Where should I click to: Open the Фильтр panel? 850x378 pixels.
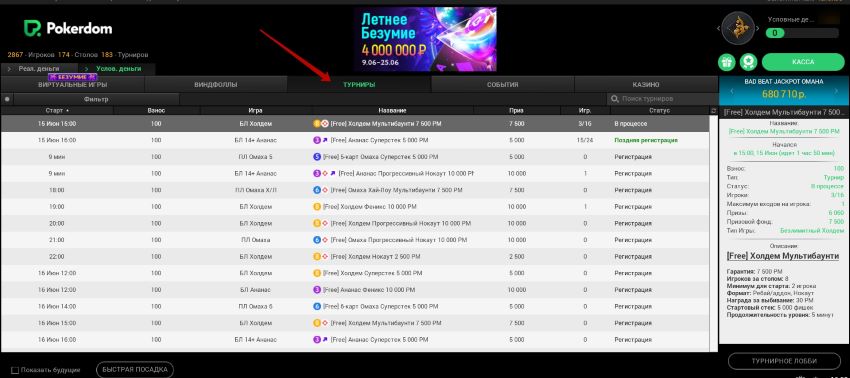tap(96, 99)
